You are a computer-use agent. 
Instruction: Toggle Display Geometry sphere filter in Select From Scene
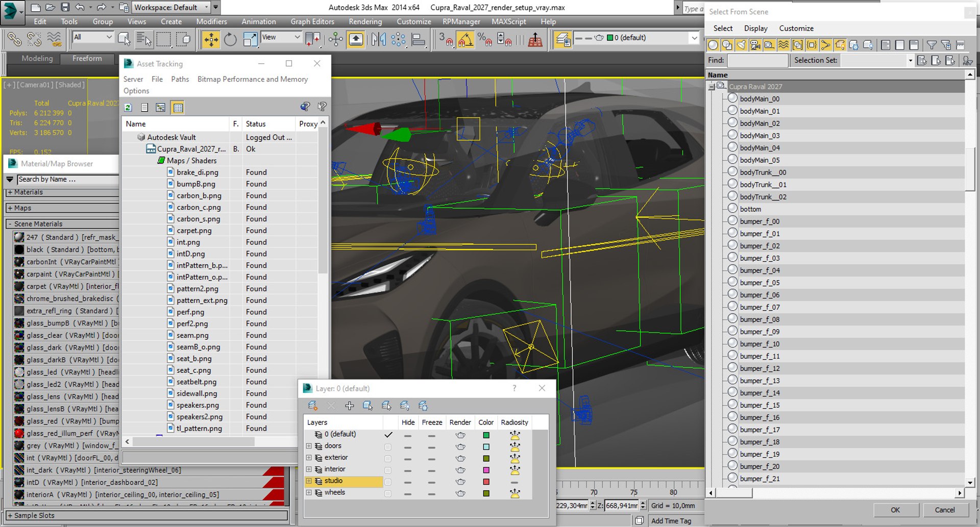click(713, 45)
